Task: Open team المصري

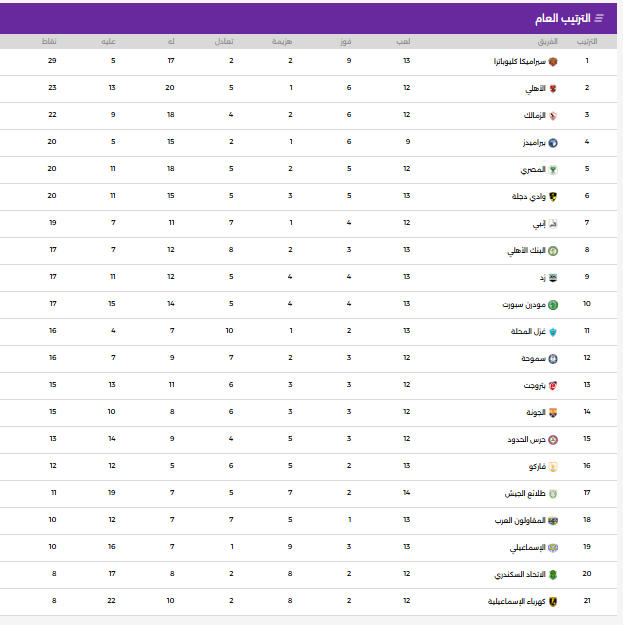Action: click(533, 170)
